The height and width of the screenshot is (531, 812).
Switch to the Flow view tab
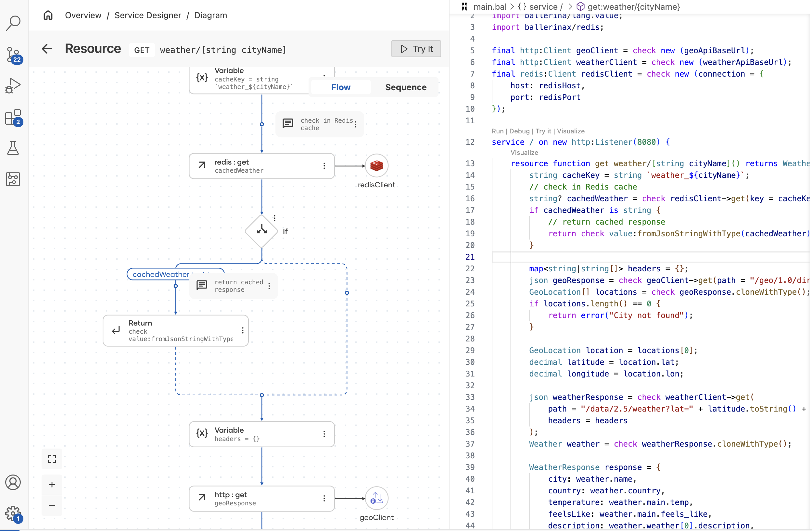pyautogui.click(x=341, y=87)
